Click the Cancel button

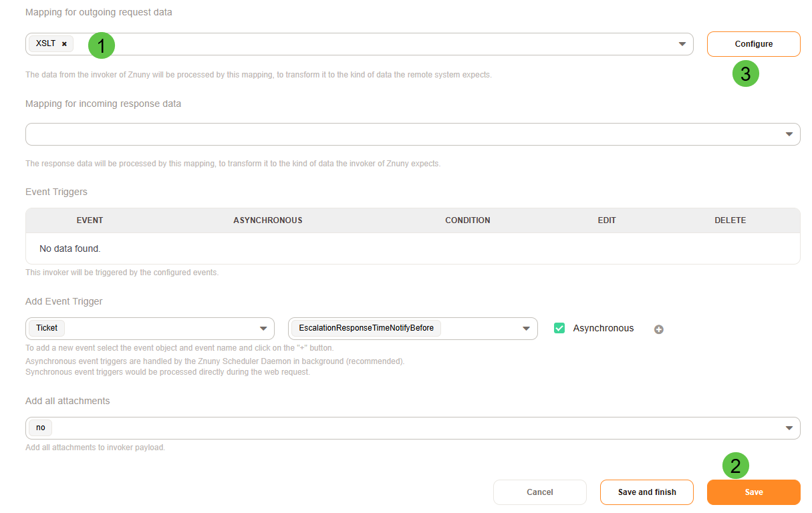(539, 492)
